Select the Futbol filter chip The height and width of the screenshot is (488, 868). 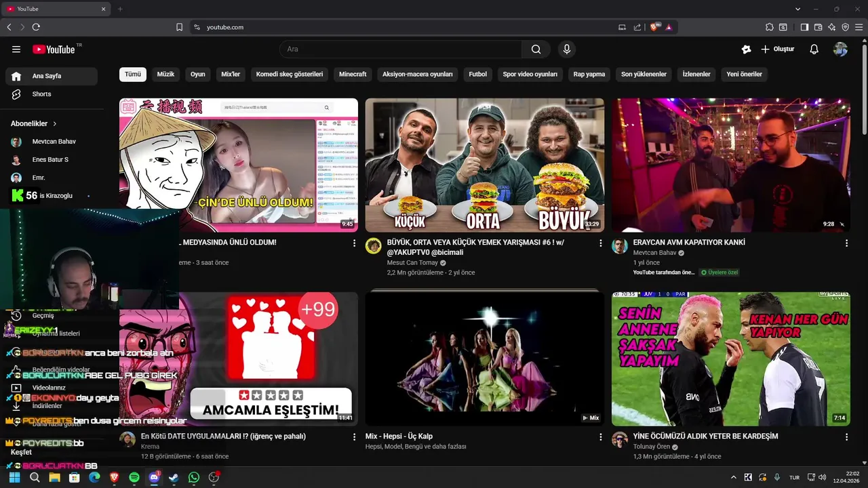(478, 74)
